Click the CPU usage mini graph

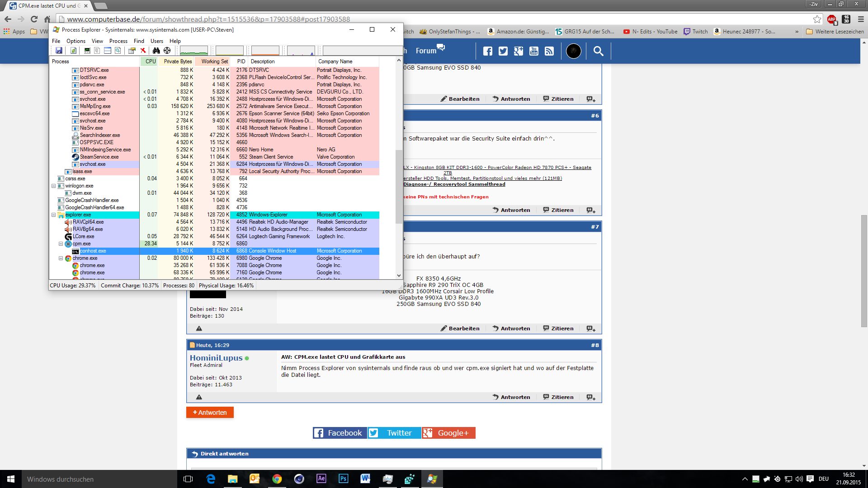pos(194,51)
